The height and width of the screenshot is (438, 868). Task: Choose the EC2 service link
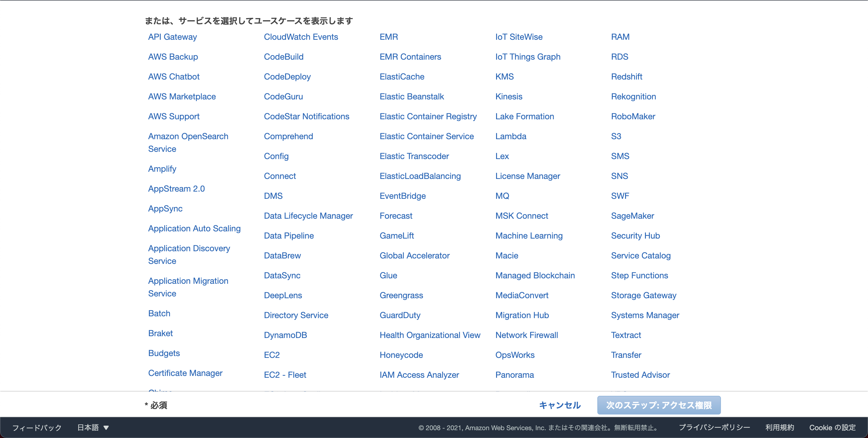coord(272,355)
